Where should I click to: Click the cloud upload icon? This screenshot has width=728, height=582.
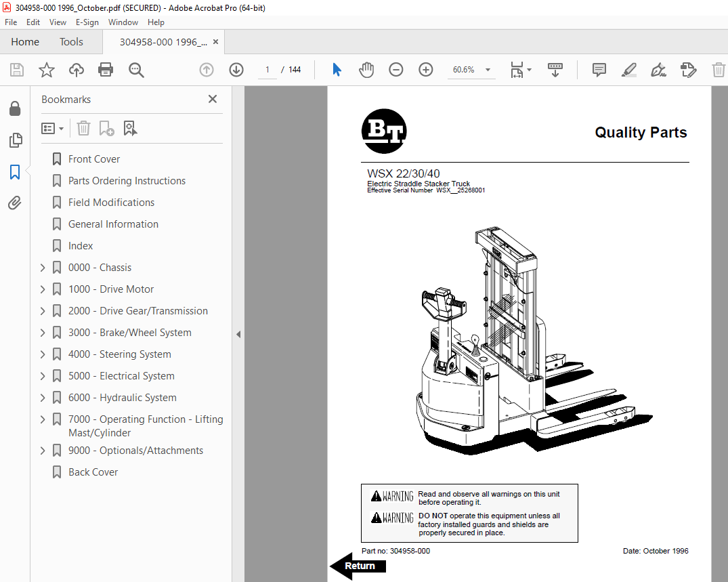[76, 70]
